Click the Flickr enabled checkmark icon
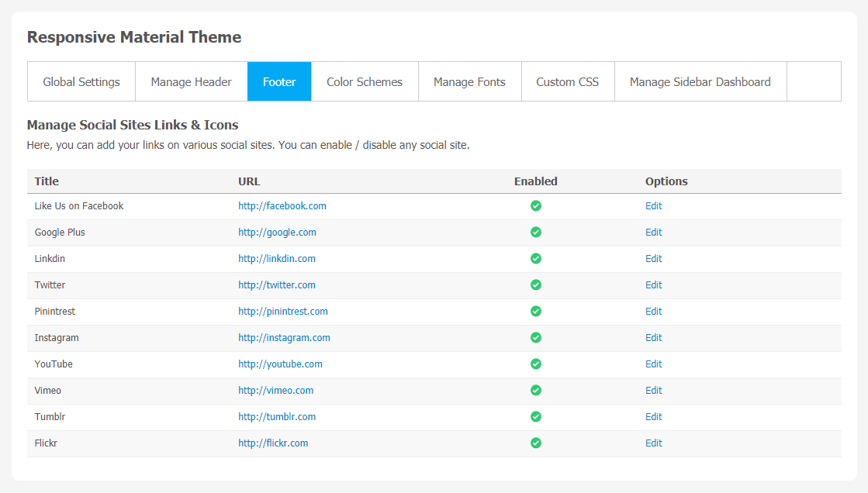868x493 pixels. (x=536, y=443)
